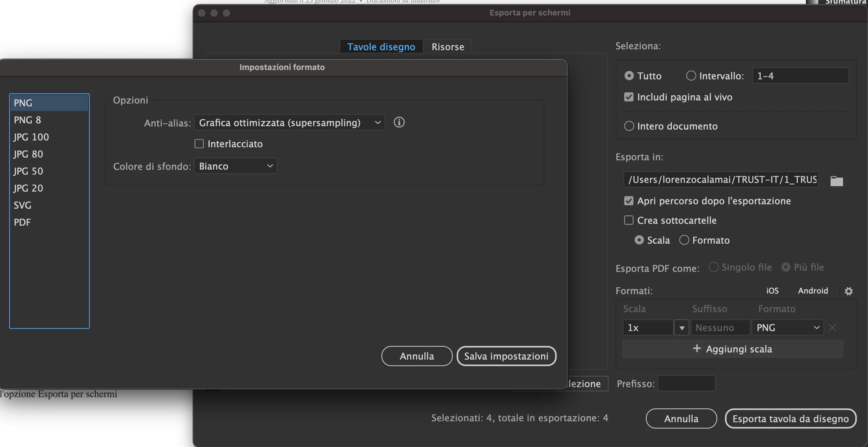Choose Intero documento radio option

(629, 126)
